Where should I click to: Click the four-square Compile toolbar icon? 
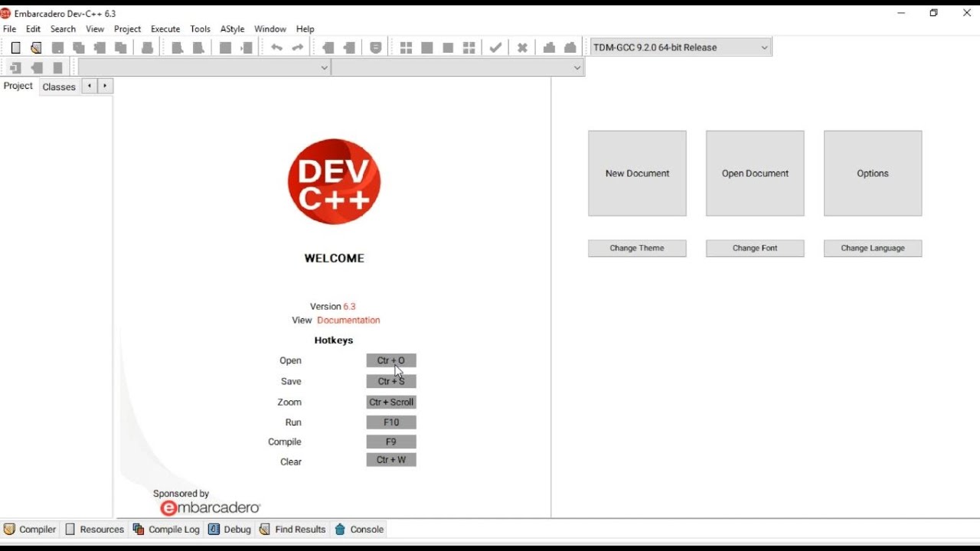(406, 47)
